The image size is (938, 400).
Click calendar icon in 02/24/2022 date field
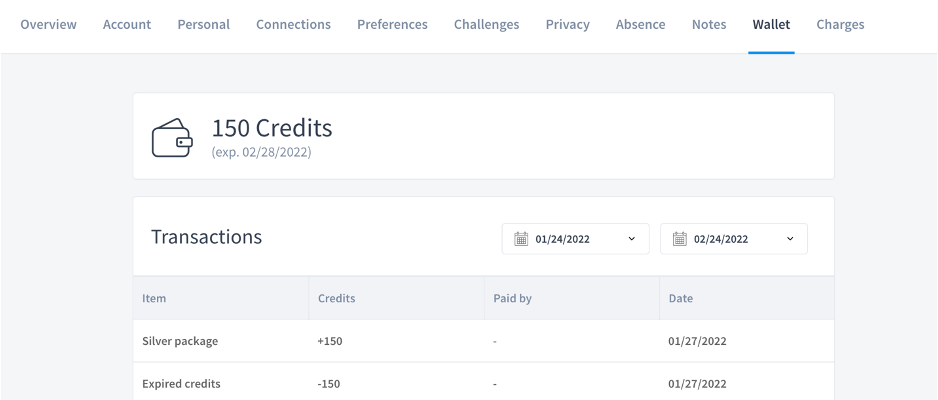pyautogui.click(x=680, y=239)
